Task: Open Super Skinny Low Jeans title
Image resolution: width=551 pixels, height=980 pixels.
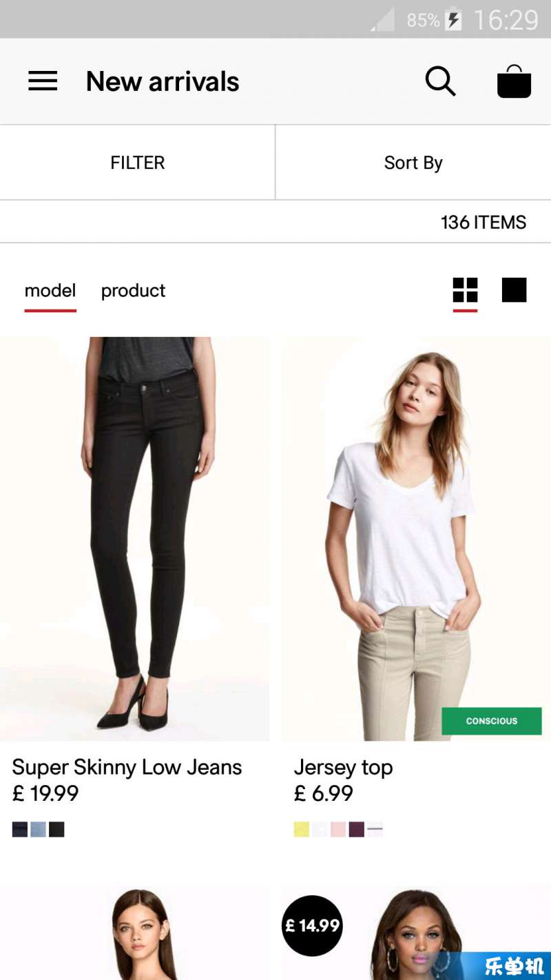Action: [x=127, y=767]
